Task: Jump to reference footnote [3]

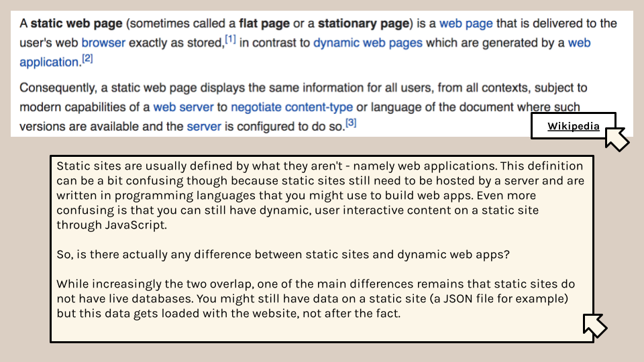Action: click(x=350, y=123)
